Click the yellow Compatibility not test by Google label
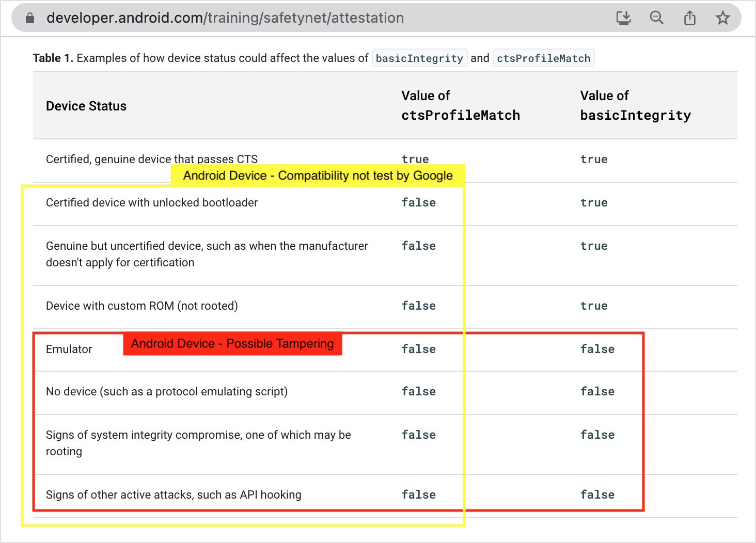 tap(317, 175)
